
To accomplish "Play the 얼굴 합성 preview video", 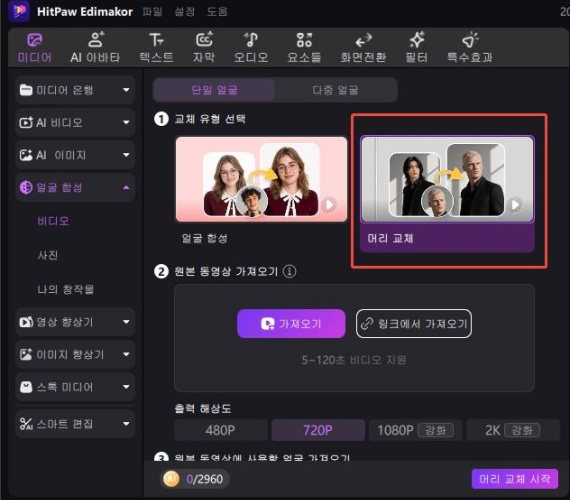I will pos(329,205).
